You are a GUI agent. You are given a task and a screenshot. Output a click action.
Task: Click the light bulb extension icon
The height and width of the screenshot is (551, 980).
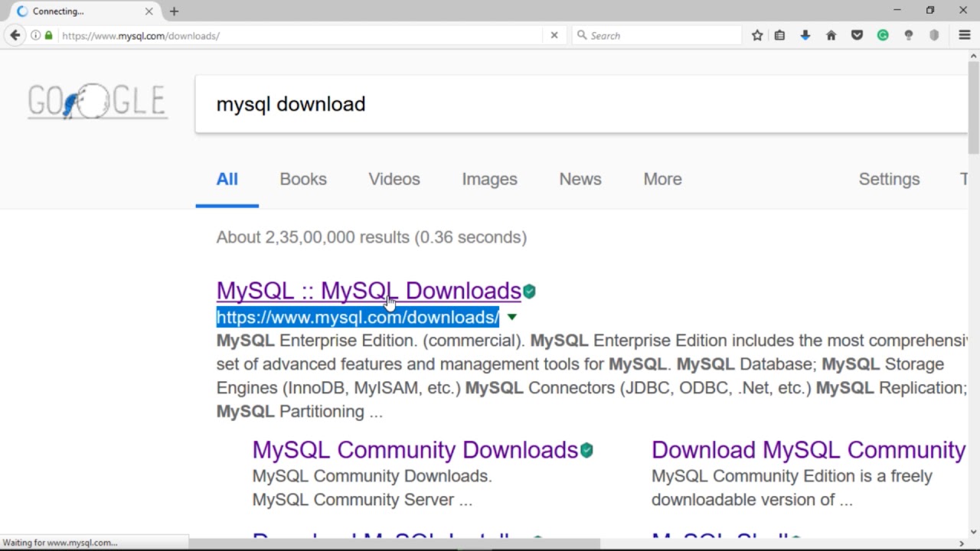909,35
